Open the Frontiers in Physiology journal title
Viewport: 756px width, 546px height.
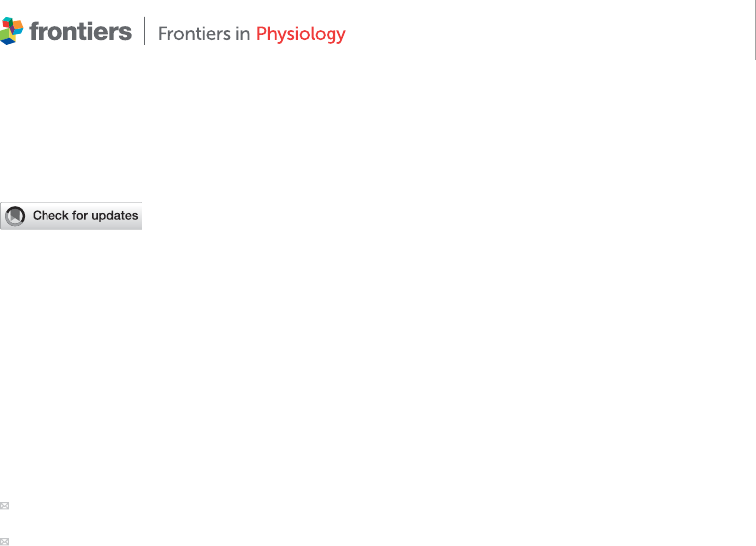251,34
